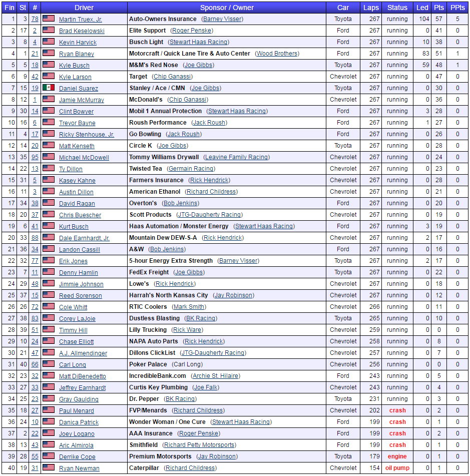Image resolution: width=470 pixels, height=476 pixels.
Task: Visit Kyle Larson driver page
Action: [x=75, y=77]
